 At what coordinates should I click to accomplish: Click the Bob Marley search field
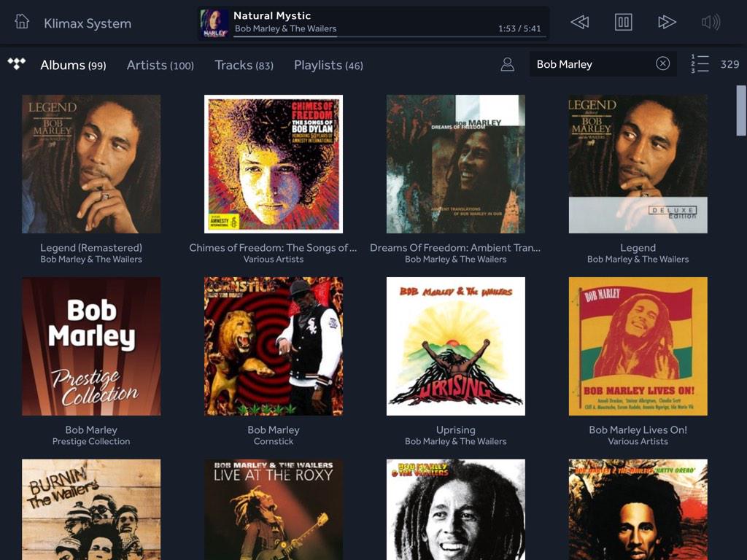click(603, 64)
